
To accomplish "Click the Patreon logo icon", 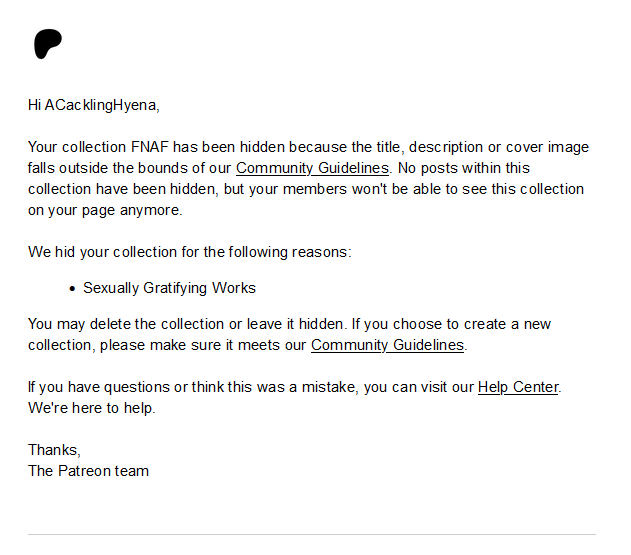I will click(48, 44).
